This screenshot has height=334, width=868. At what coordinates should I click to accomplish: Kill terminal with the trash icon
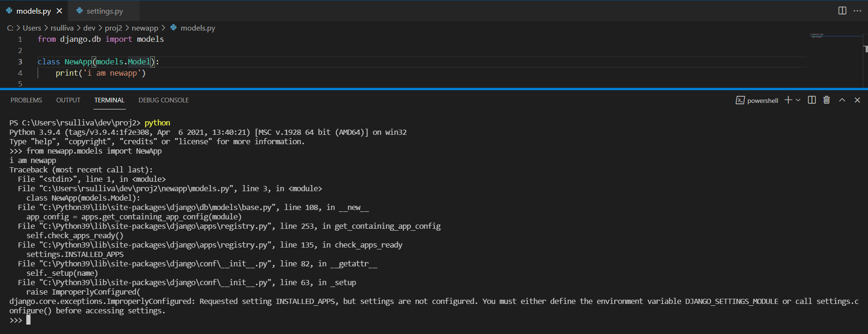(x=827, y=100)
